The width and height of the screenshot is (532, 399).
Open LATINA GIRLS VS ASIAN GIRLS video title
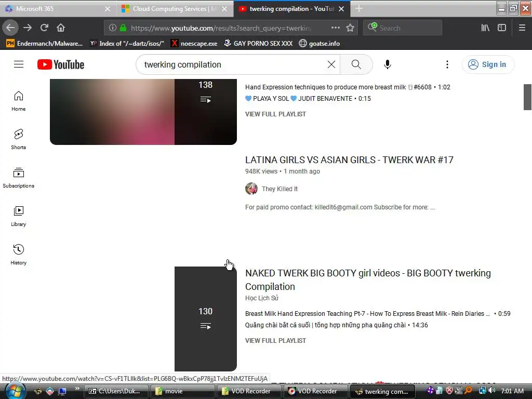349,160
